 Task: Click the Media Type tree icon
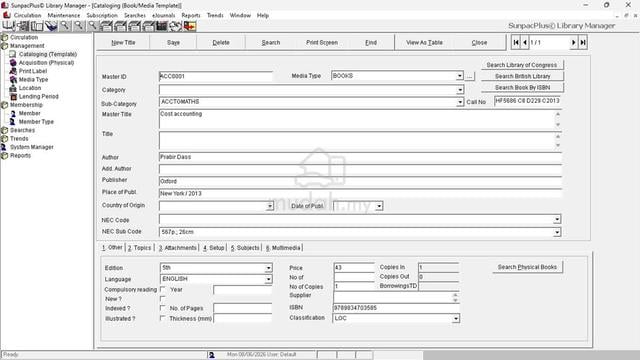(13, 80)
